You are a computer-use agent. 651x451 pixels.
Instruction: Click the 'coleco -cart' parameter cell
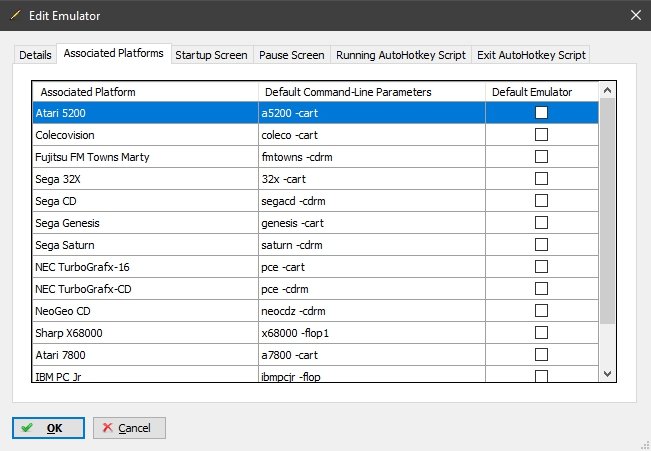[x=372, y=135]
